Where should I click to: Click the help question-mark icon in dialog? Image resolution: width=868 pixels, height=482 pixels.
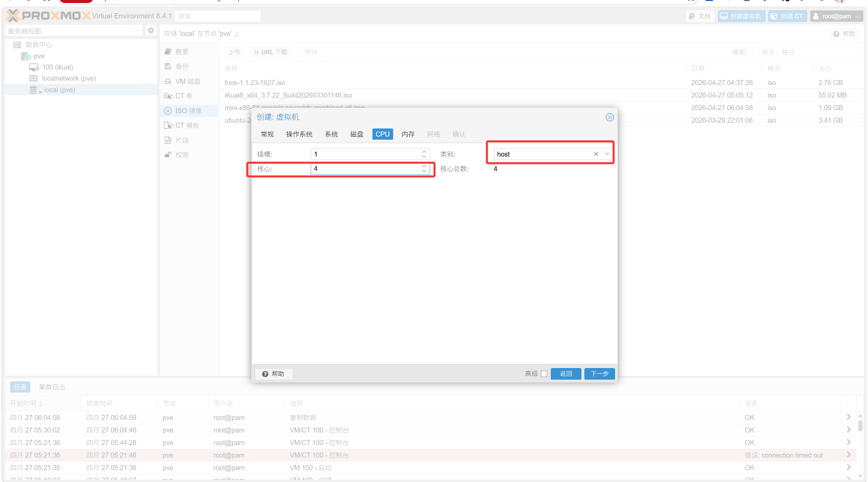click(x=265, y=374)
